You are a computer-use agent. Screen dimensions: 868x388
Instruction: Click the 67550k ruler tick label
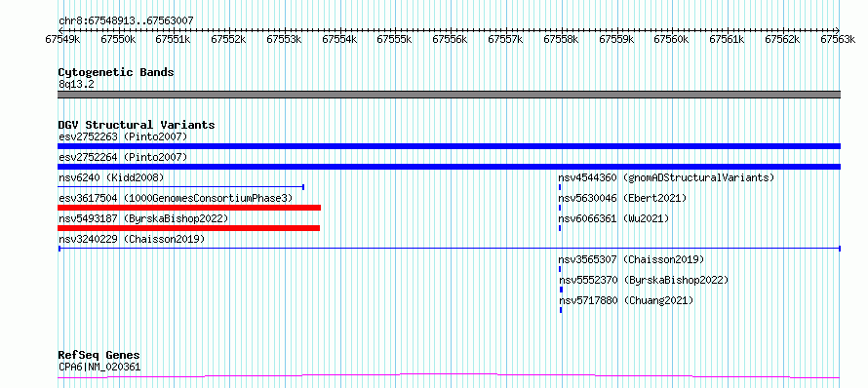119,40
